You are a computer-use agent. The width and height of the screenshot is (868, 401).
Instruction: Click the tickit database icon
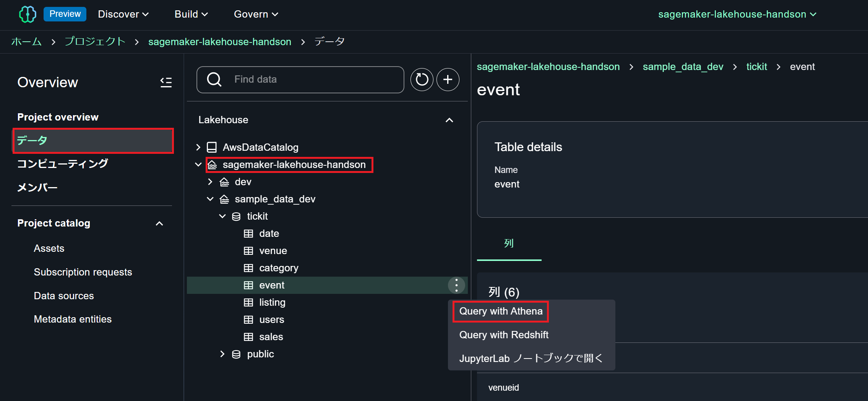click(x=236, y=216)
